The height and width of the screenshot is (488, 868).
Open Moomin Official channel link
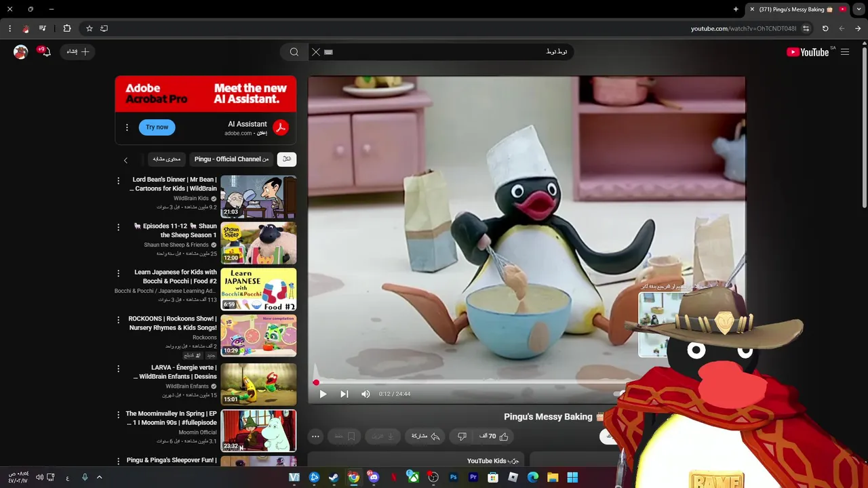click(x=197, y=432)
